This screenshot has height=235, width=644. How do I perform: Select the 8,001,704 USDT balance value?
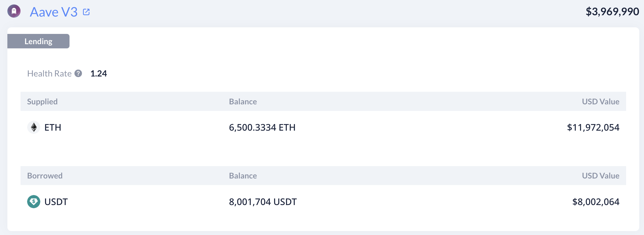click(x=263, y=202)
